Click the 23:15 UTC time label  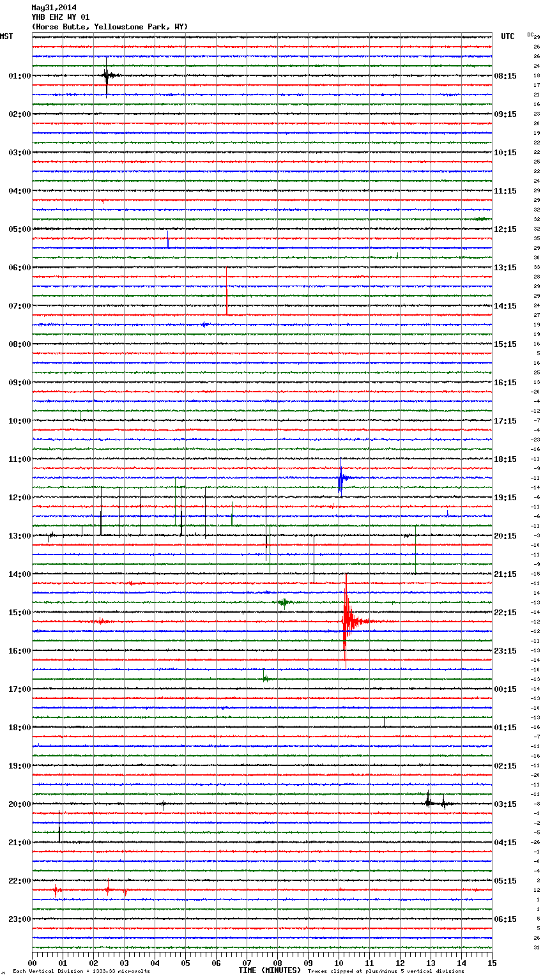tap(505, 651)
